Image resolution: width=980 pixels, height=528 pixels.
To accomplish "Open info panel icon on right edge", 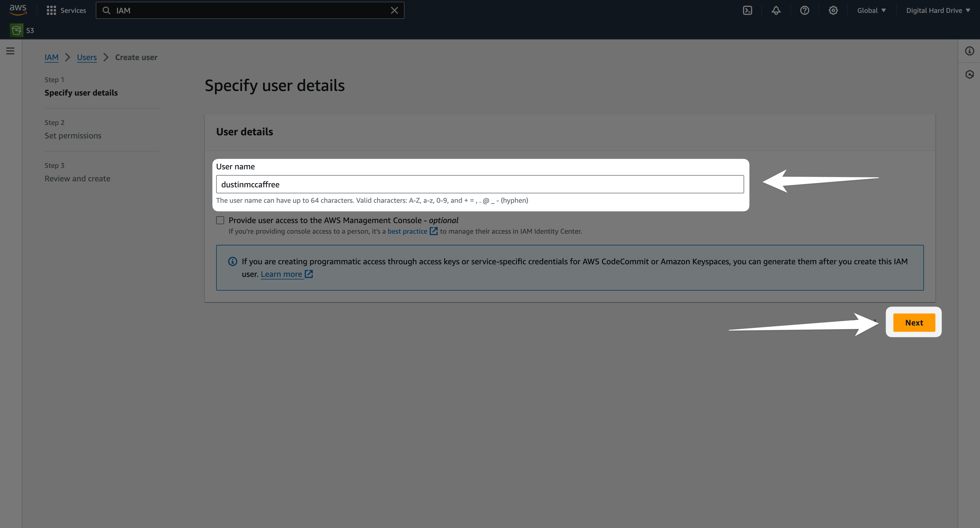I will pos(969,51).
